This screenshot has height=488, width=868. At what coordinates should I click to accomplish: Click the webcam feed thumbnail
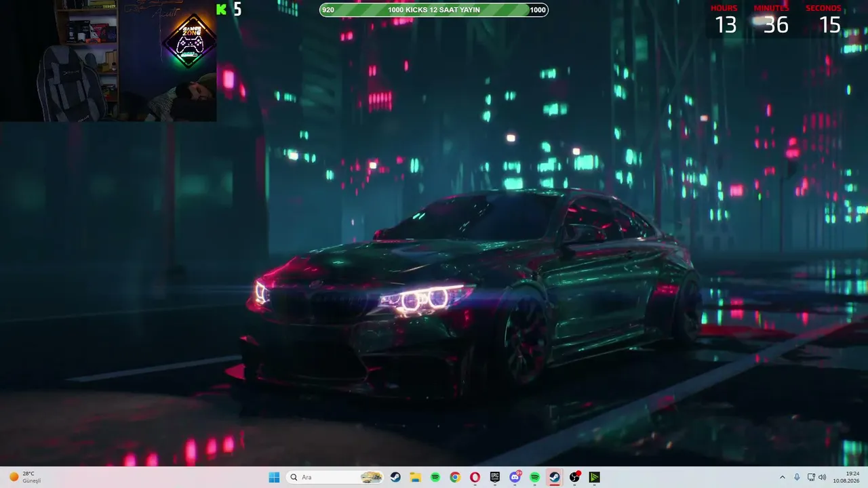pyautogui.click(x=108, y=61)
